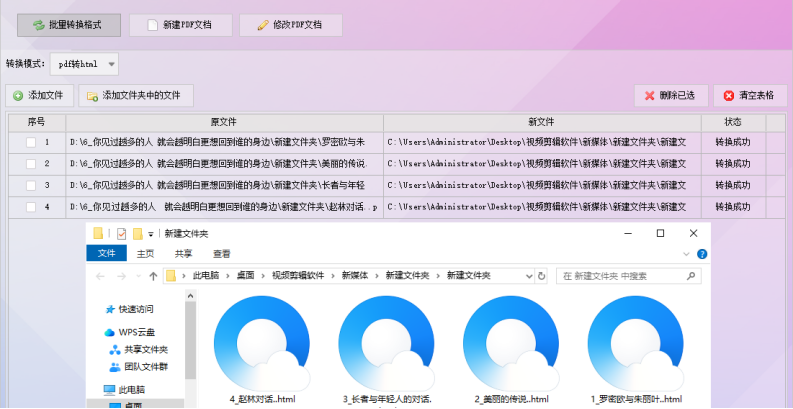Image resolution: width=793 pixels, height=409 pixels.
Task: Open recent locations dropdown arrow
Action: pyautogui.click(x=139, y=277)
